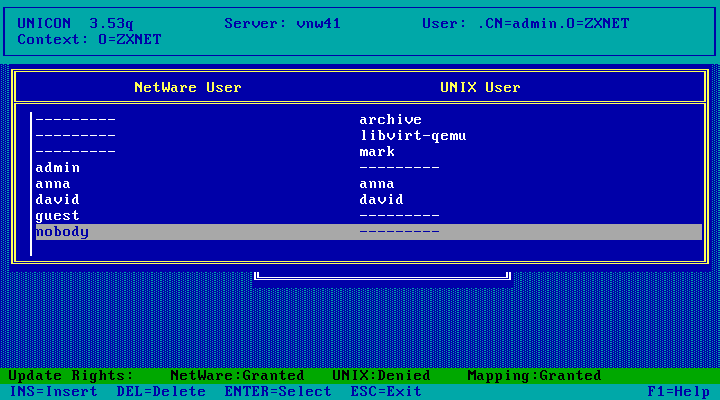Click the NetWare User column header
This screenshot has width=720, height=400.
pyautogui.click(x=187, y=87)
